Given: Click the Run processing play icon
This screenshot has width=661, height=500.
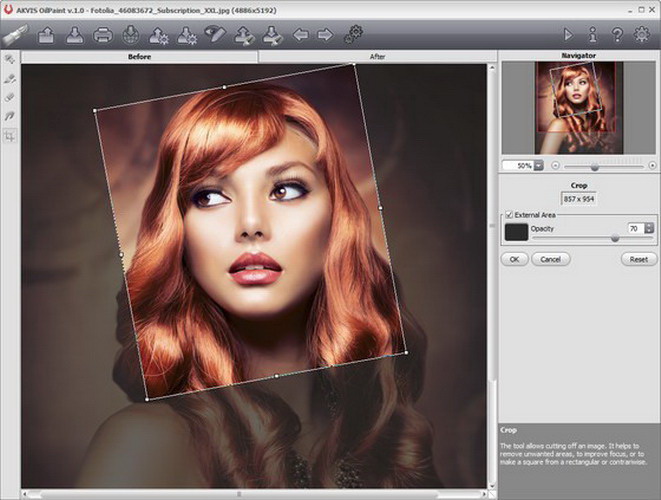Looking at the screenshot, I should [x=569, y=36].
